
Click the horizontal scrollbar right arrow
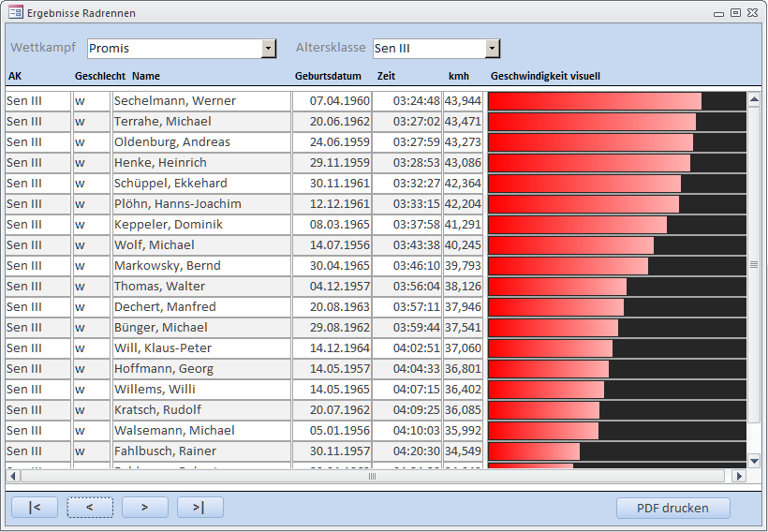click(x=739, y=477)
